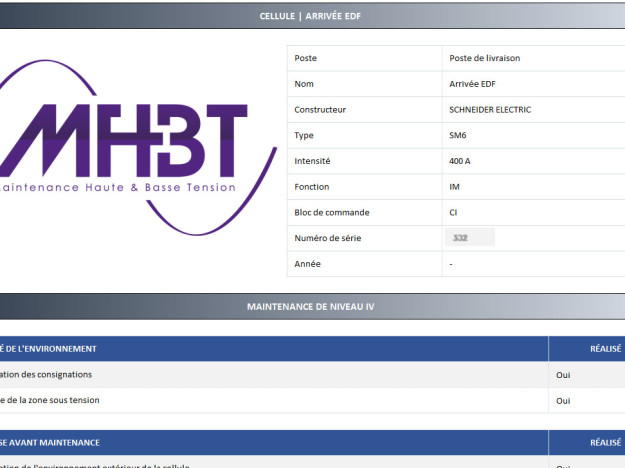Select the 'IM' fonction value
Screen dimensions: 625x468
[455, 187]
